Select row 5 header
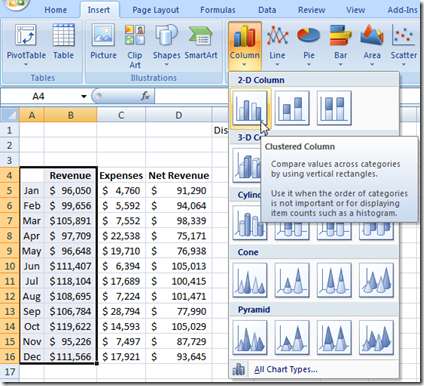Image resolution: width=424 pixels, height=386 pixels. point(10,191)
